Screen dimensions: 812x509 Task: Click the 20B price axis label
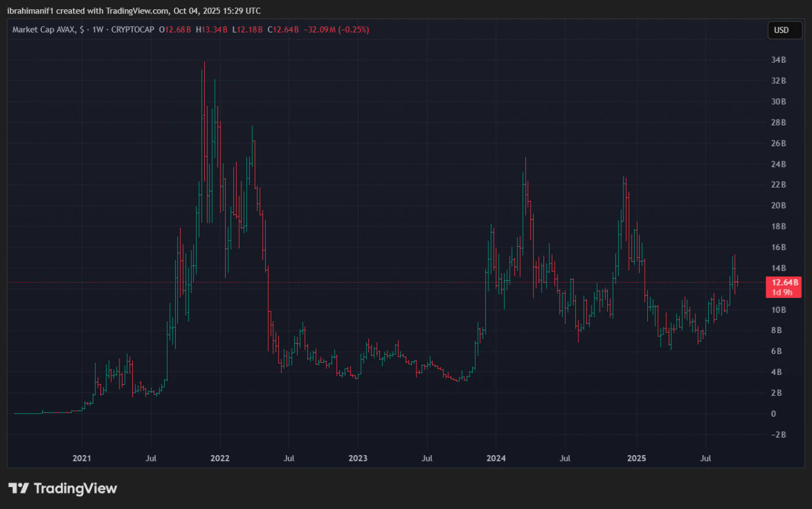(x=778, y=205)
